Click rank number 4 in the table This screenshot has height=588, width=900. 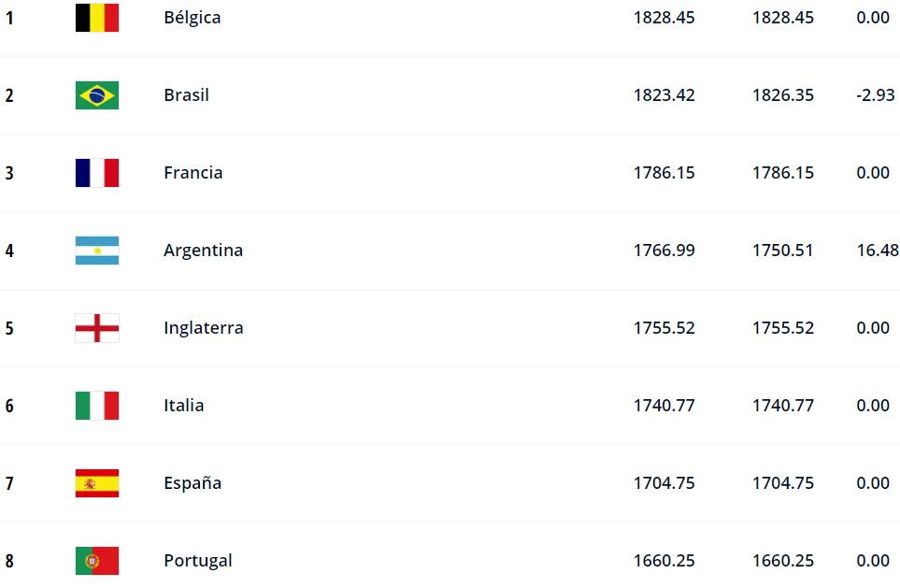9,251
